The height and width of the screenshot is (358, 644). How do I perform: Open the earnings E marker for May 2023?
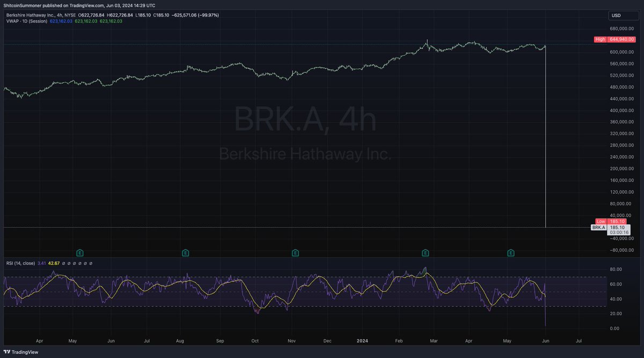point(80,252)
